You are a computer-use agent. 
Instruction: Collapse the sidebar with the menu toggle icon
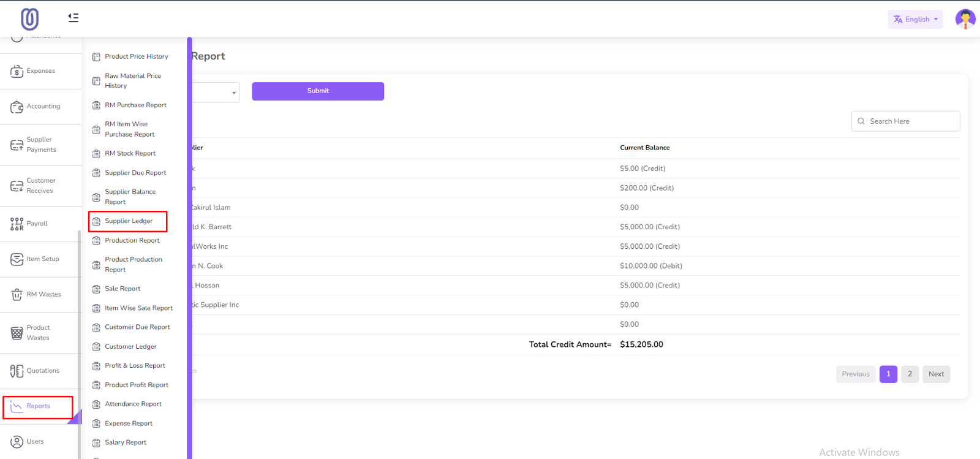click(73, 18)
